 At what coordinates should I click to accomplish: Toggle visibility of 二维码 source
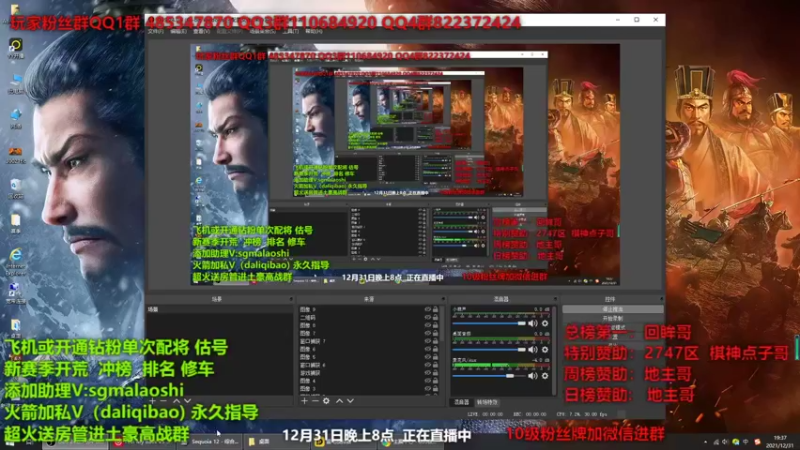pyautogui.click(x=428, y=317)
